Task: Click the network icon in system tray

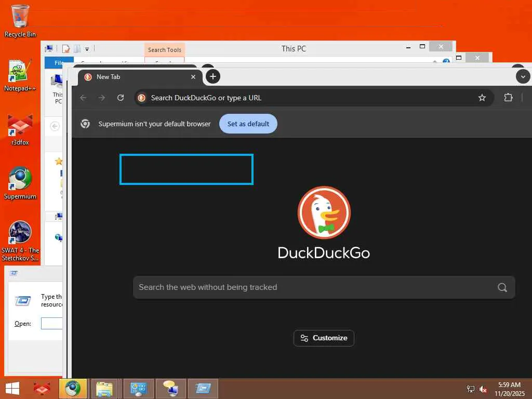Action: tap(471, 389)
